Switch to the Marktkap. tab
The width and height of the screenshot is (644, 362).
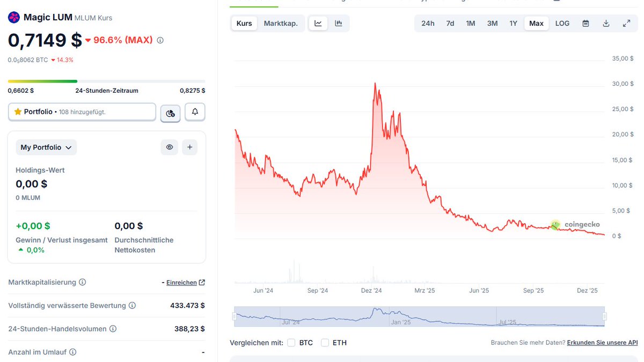click(x=281, y=24)
